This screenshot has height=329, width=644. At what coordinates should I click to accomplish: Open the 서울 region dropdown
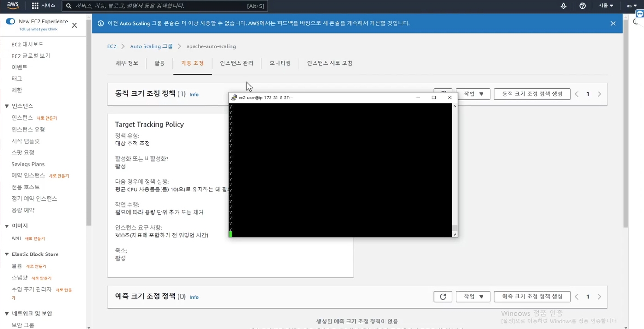coord(606,6)
